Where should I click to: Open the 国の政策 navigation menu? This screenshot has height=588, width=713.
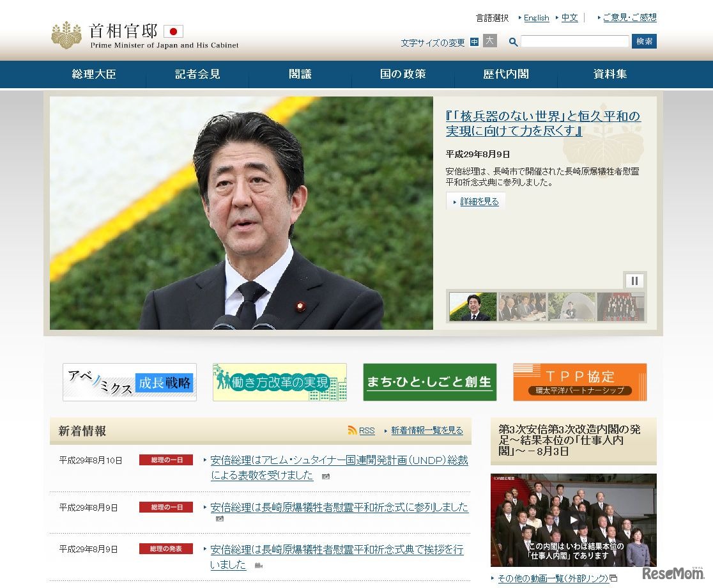coord(402,74)
